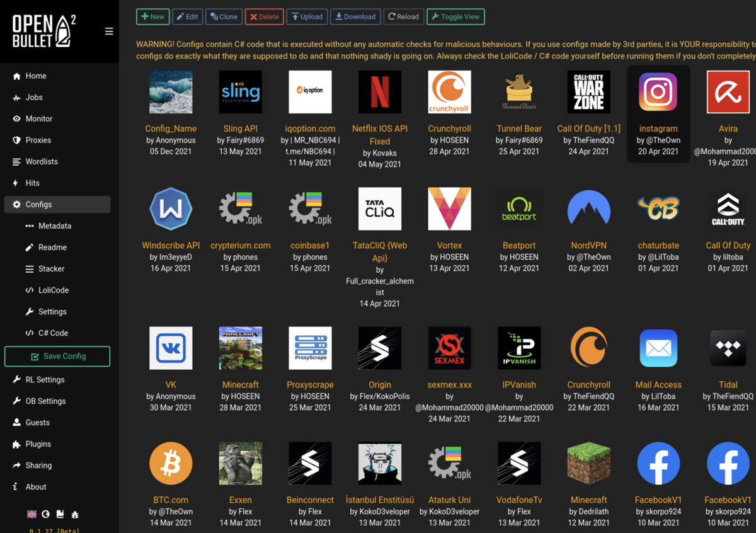Image resolution: width=756 pixels, height=533 pixels.
Task: Choose the Exxen config thumbnail
Action: [x=241, y=463]
